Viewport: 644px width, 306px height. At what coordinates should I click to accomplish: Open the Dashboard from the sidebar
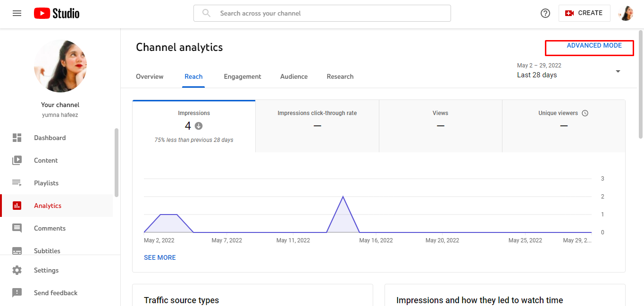point(50,138)
